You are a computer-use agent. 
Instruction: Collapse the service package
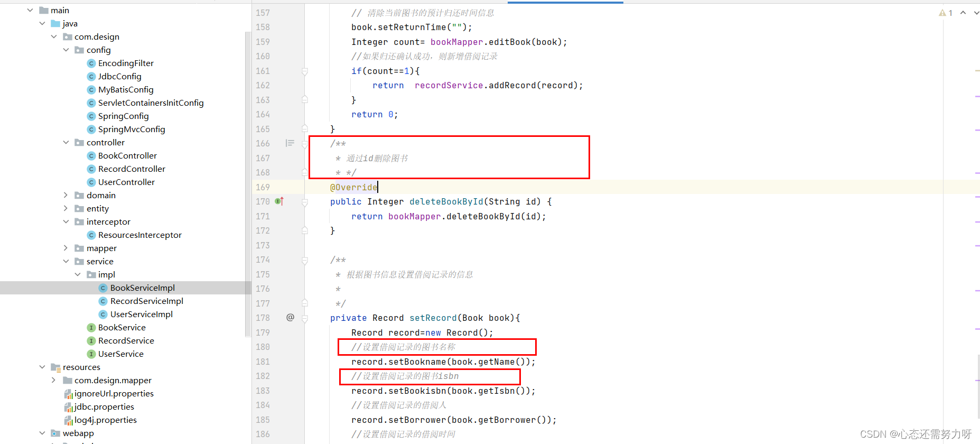(x=66, y=261)
